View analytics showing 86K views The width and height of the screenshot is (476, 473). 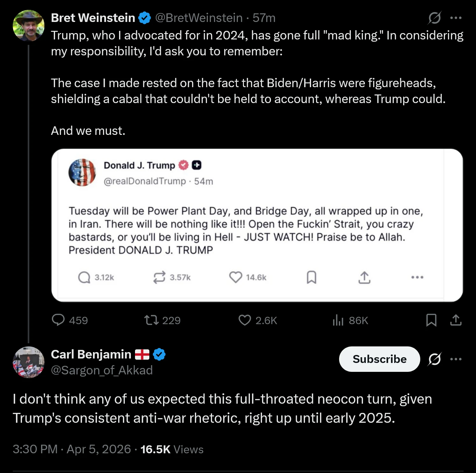click(338, 320)
